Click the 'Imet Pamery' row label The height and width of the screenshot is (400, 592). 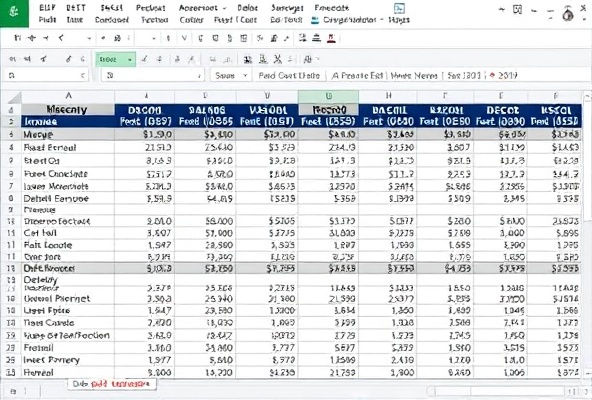pos(51,360)
